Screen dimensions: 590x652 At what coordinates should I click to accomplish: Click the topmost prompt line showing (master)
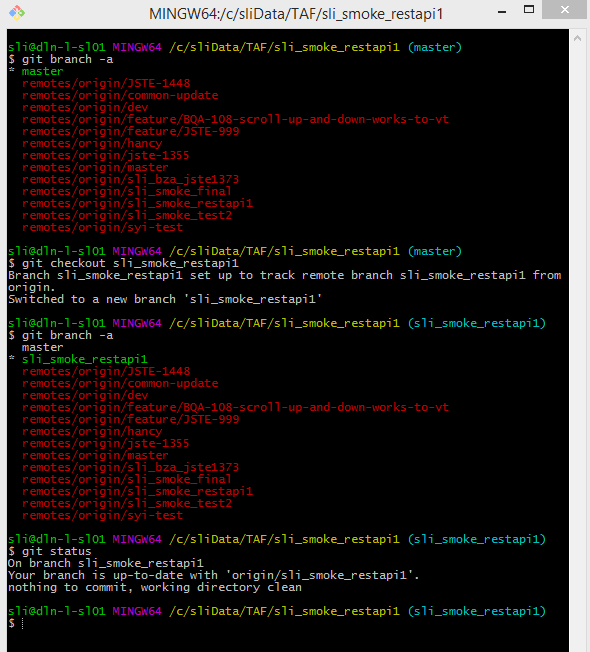tap(235, 47)
